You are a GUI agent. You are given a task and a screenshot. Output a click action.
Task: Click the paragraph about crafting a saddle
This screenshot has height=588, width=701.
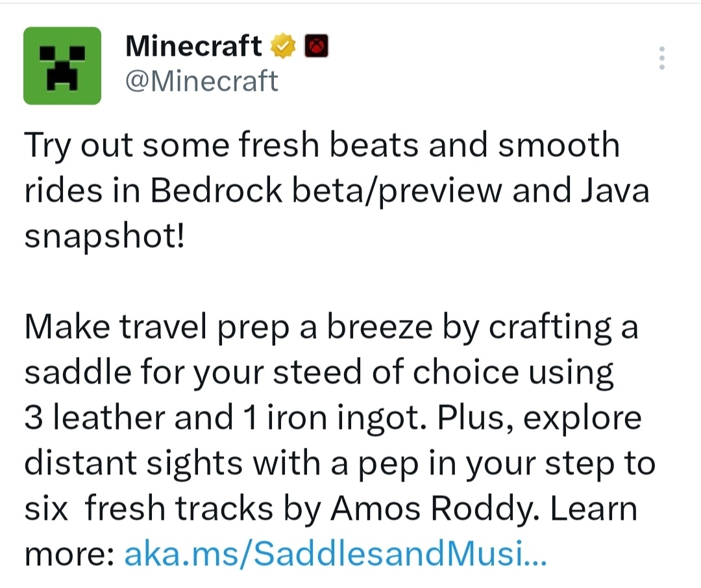click(x=339, y=440)
